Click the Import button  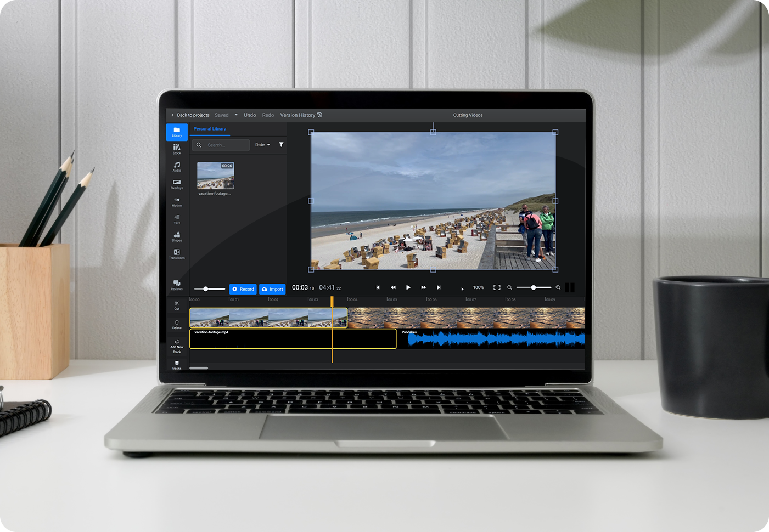pyautogui.click(x=272, y=289)
